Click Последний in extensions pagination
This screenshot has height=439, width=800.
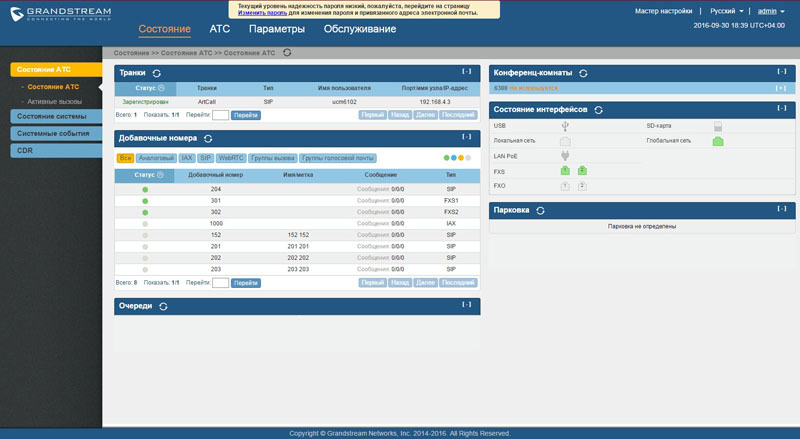pos(458,283)
